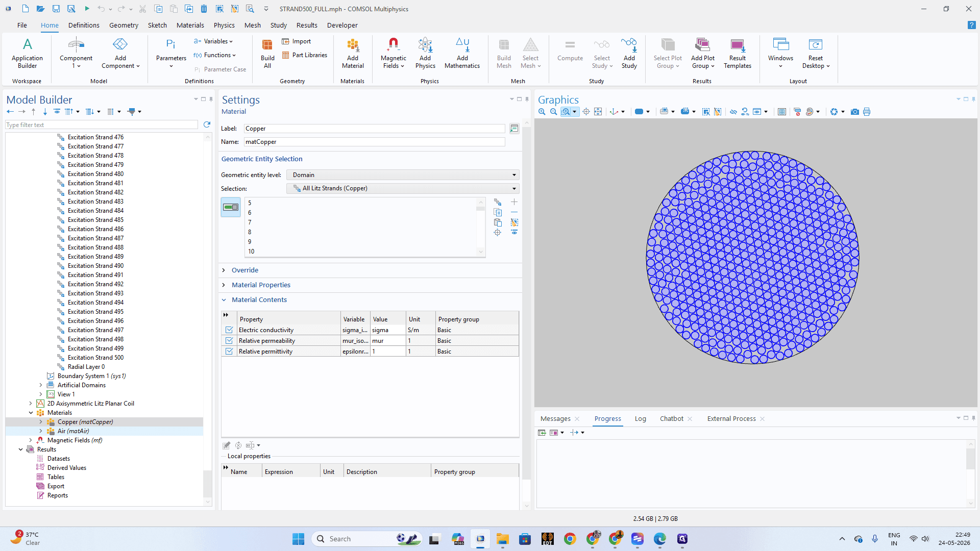This screenshot has width=980, height=551.
Task: Click Add Physics icon
Action: pos(425,53)
